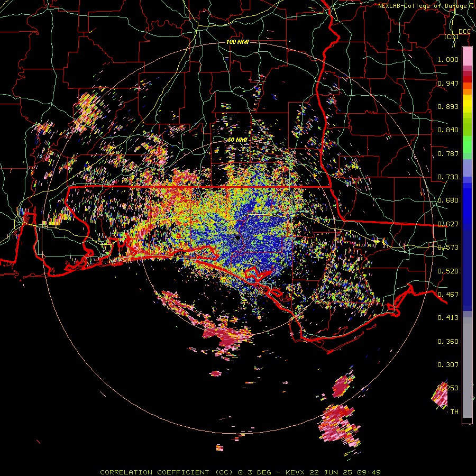Click the 0.840 color scale value
Screen dimensions: 476x476
coord(448,130)
